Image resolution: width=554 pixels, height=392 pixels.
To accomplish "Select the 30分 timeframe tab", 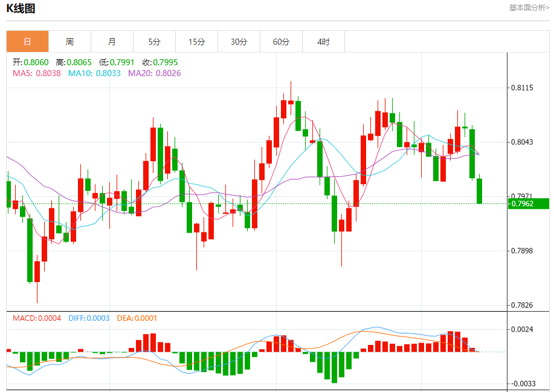I will [239, 42].
